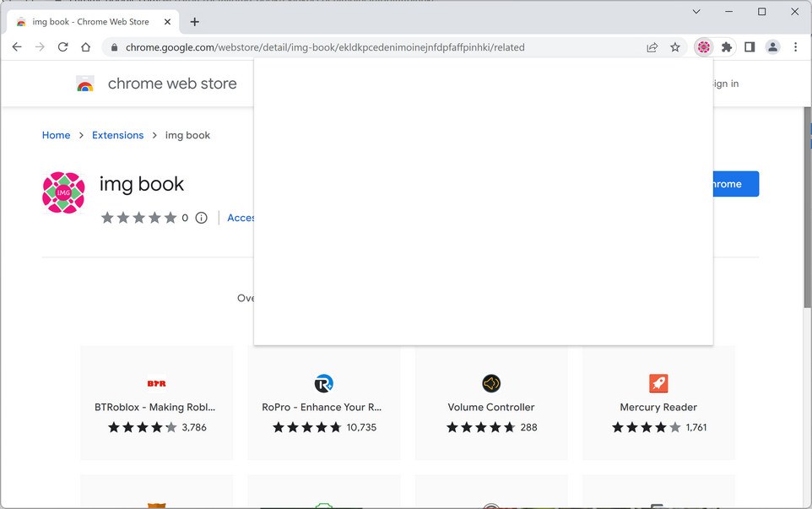Open the Extensions puzzle menu
This screenshot has width=812, height=509.
coord(727,47)
